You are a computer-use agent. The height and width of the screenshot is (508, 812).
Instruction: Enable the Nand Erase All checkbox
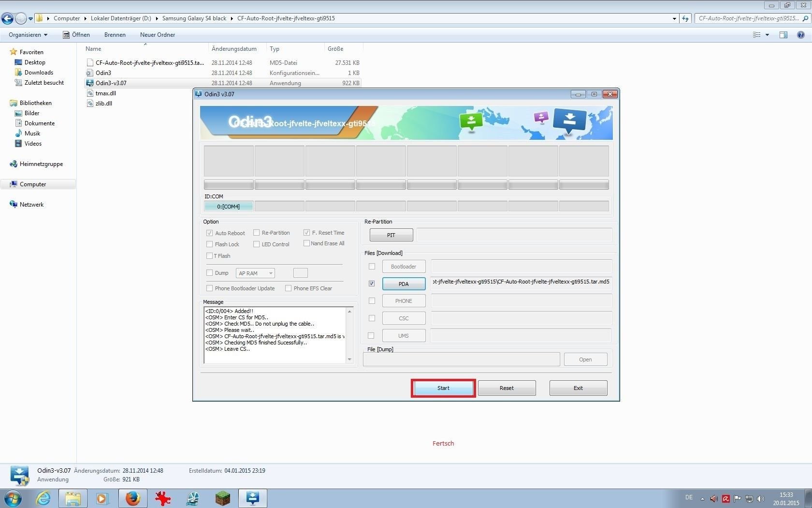click(x=306, y=243)
